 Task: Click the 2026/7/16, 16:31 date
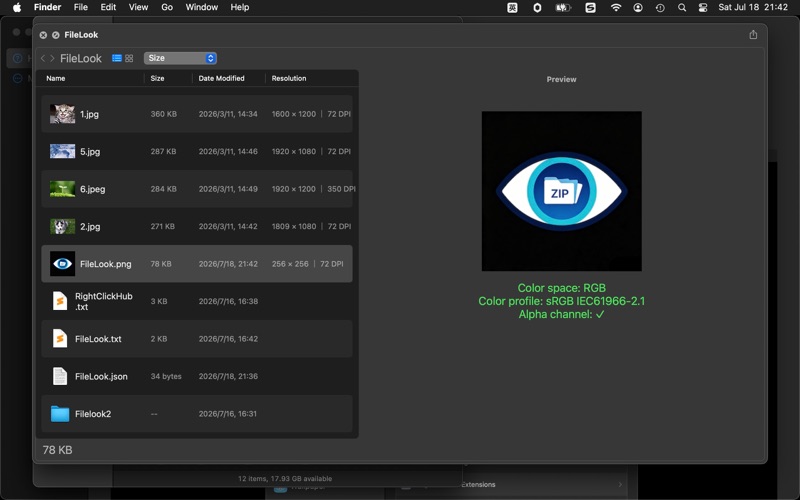tap(228, 414)
